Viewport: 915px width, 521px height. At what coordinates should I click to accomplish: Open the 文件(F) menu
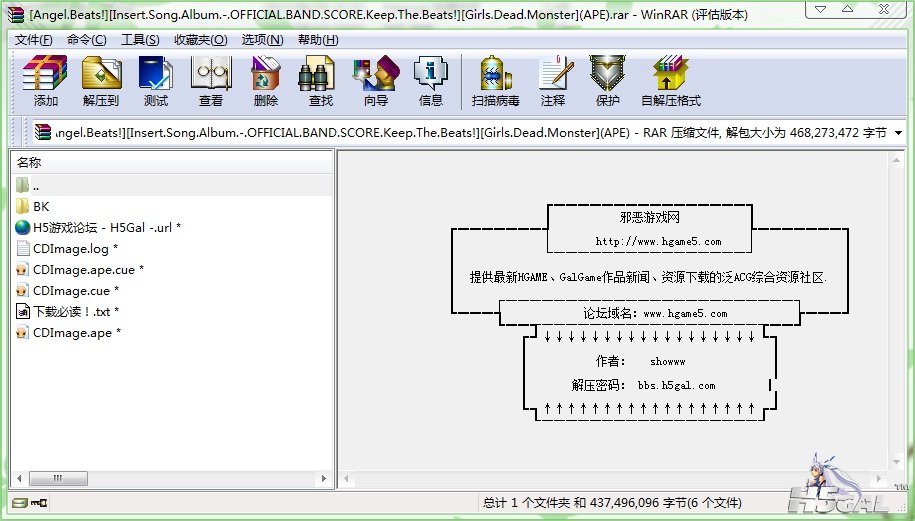click(x=33, y=40)
